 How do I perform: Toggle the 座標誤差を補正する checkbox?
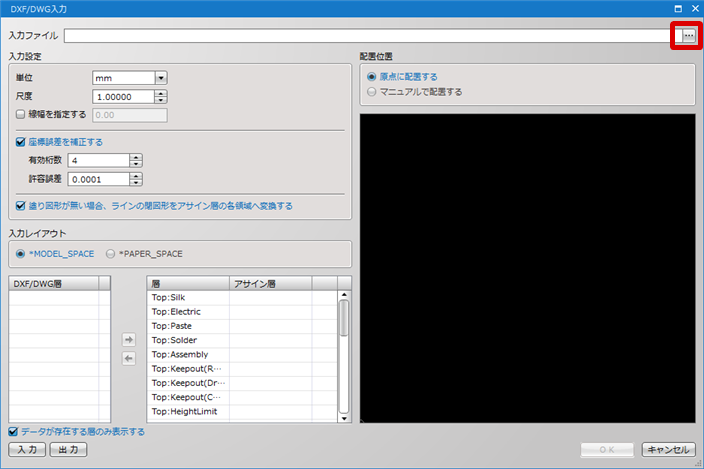[20, 142]
